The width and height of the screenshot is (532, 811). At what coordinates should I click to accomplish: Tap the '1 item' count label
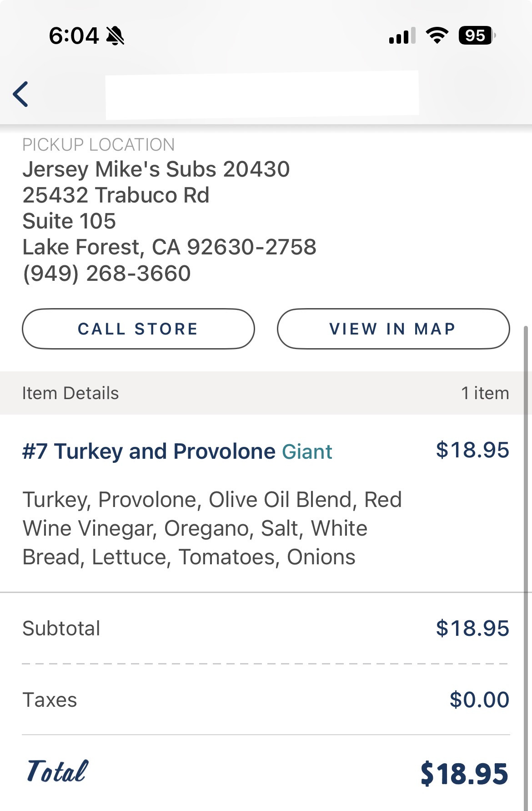click(x=485, y=393)
